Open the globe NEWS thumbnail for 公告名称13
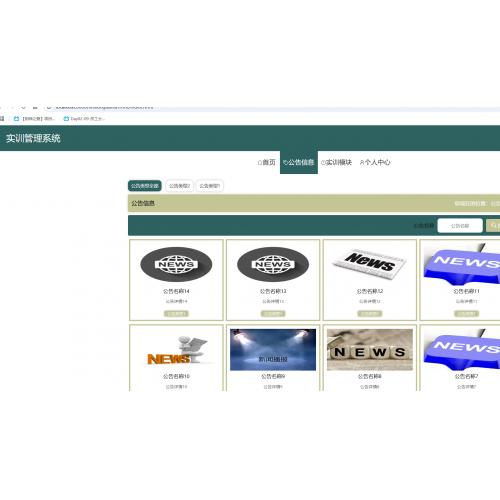Screen dimensions: 500x500 273,265
